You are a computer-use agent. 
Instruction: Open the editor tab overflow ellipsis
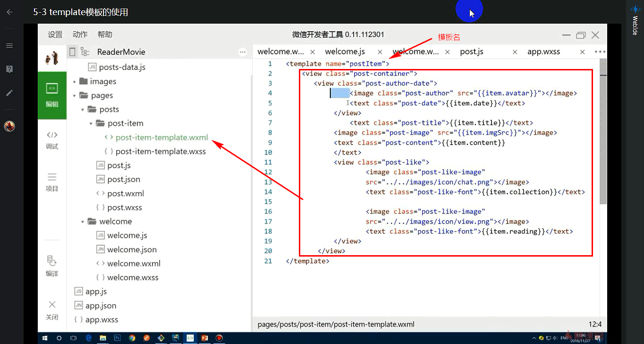point(600,52)
